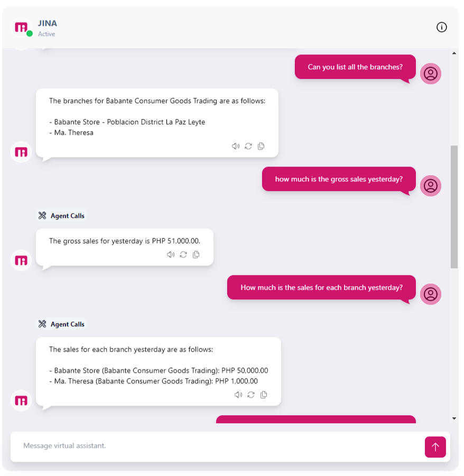Click the info icon in the header

click(x=442, y=28)
